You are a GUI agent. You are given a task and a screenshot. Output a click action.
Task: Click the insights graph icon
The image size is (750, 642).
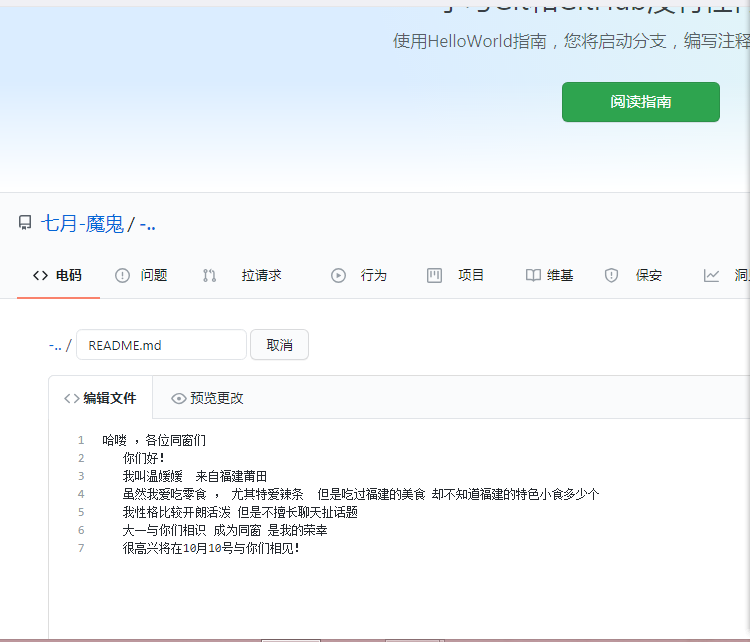[711, 276]
